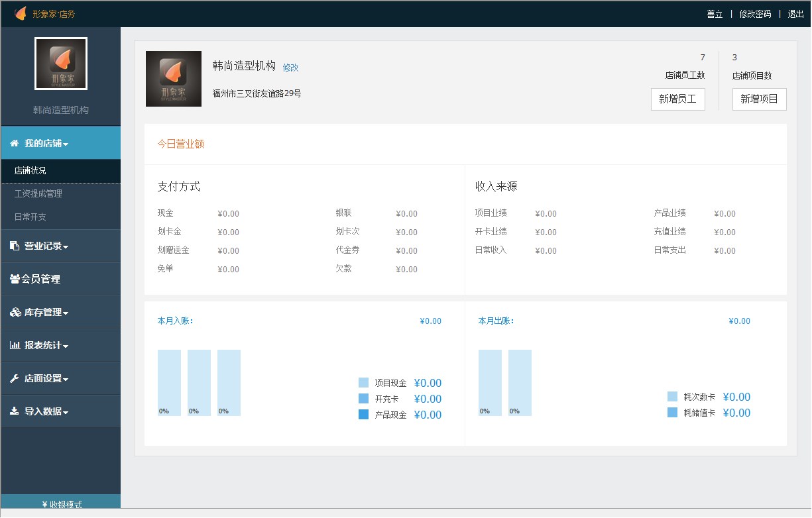Click the 修改 link beside shop name
The height and width of the screenshot is (518, 812).
(290, 68)
